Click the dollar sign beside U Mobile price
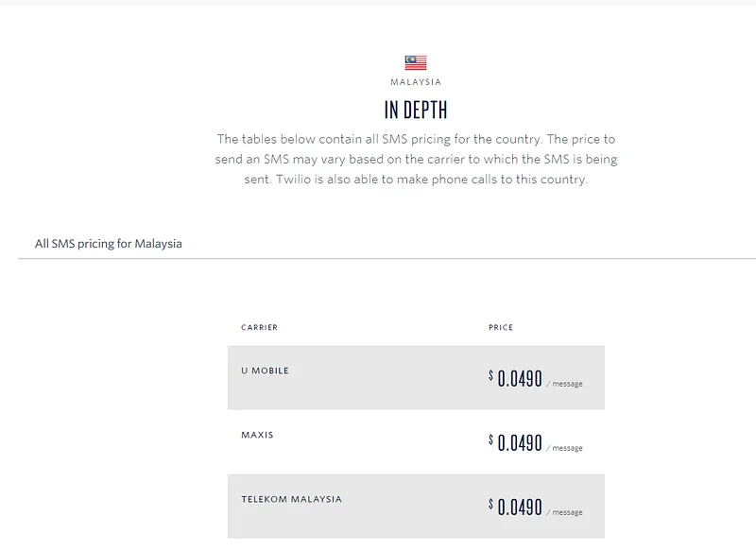Image resolution: width=756 pixels, height=551 pixels. pyautogui.click(x=490, y=375)
